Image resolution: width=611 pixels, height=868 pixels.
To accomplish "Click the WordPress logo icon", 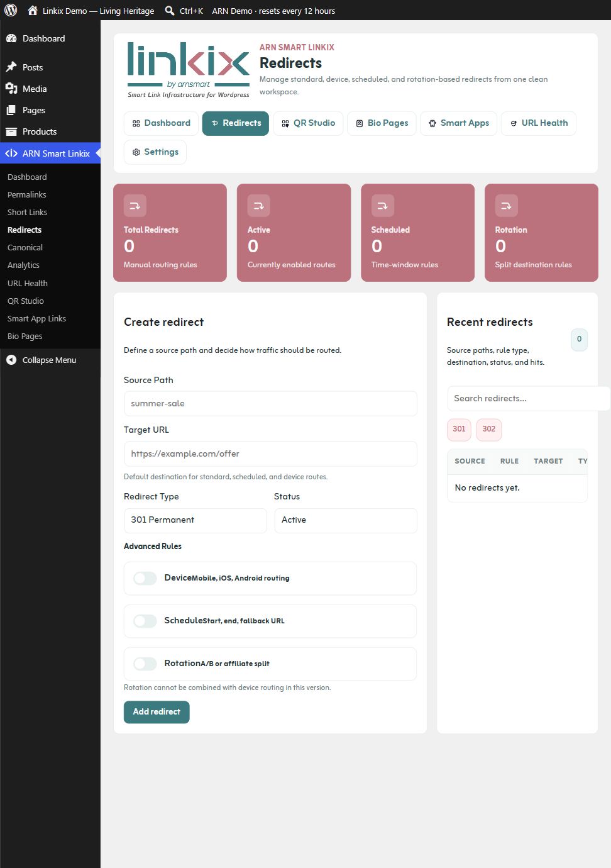I will click(11, 10).
